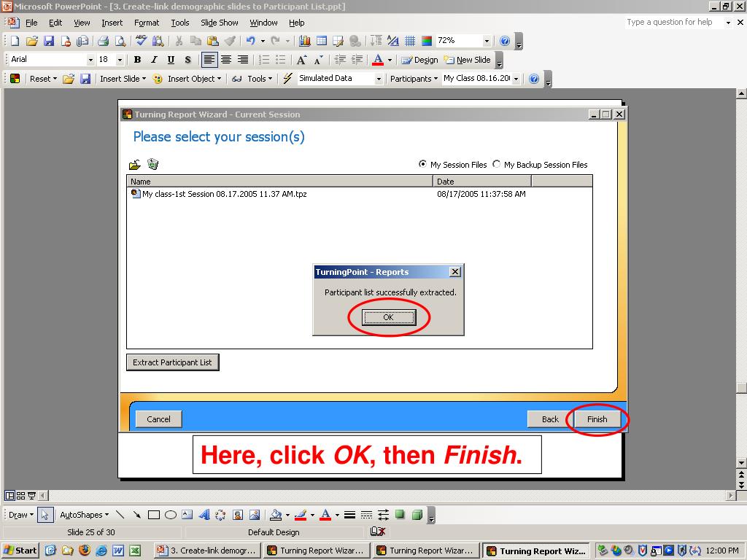This screenshot has width=747, height=560.
Task: Click the Color/Grayscale icon
Action: point(427,41)
